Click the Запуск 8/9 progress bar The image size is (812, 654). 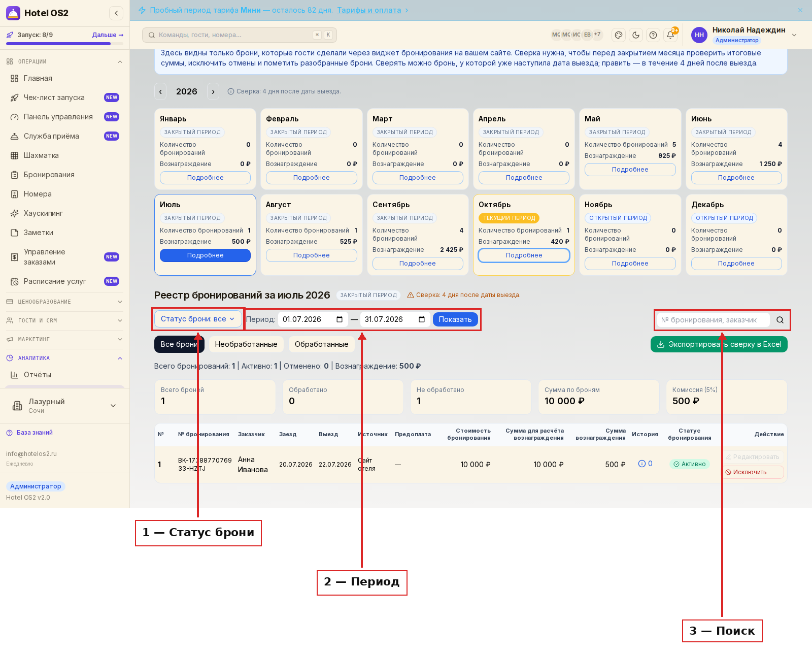coord(64,44)
